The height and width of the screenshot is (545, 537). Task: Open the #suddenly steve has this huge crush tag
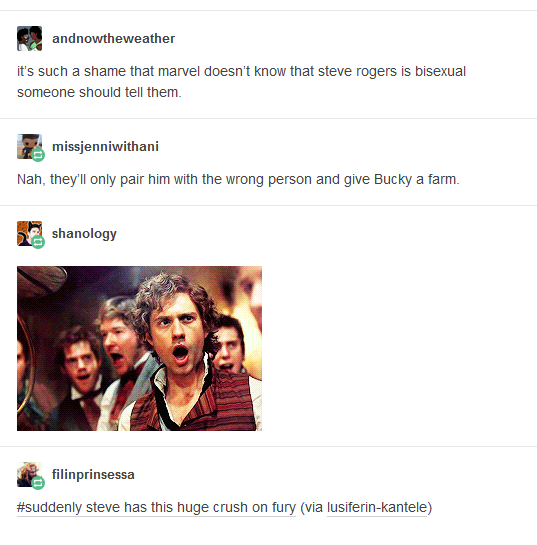pyautogui.click(x=156, y=507)
